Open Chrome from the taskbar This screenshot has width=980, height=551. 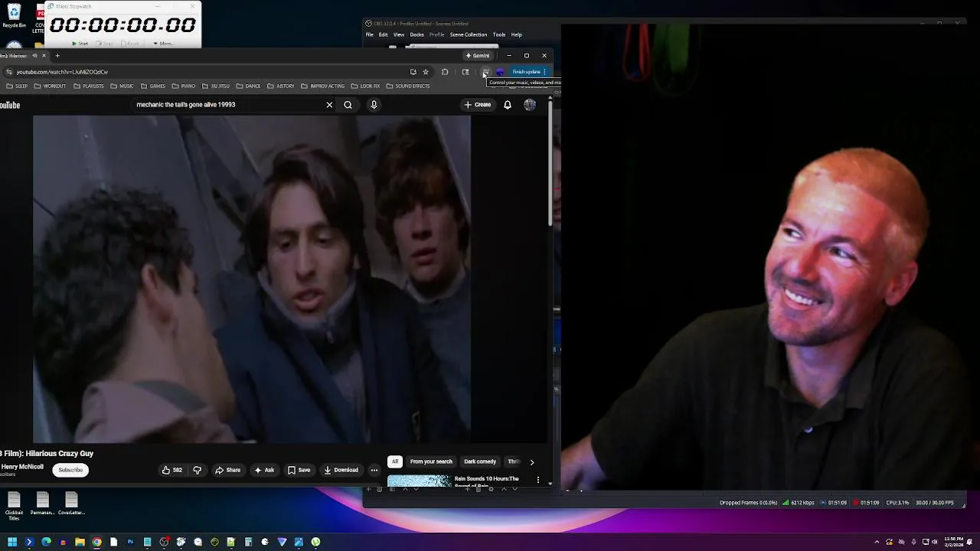[x=96, y=542]
